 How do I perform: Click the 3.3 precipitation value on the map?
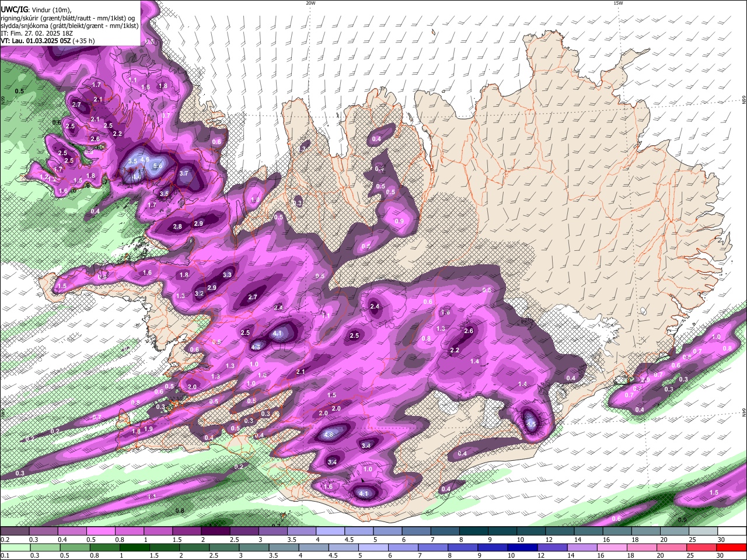227,275
